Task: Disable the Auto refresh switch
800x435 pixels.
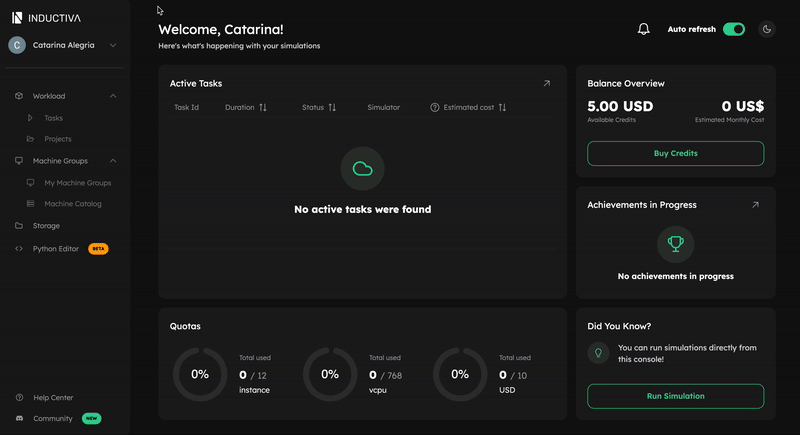Action: click(734, 29)
